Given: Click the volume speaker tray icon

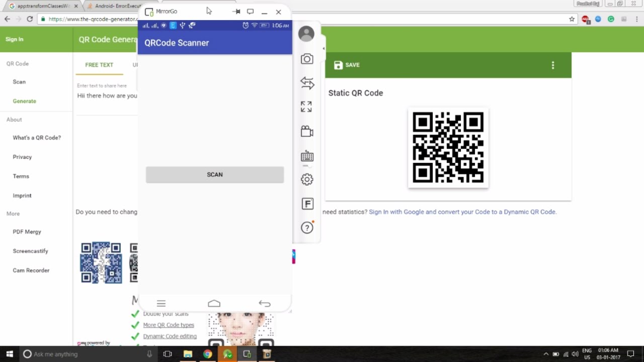Looking at the screenshot, I should click(x=575, y=354).
